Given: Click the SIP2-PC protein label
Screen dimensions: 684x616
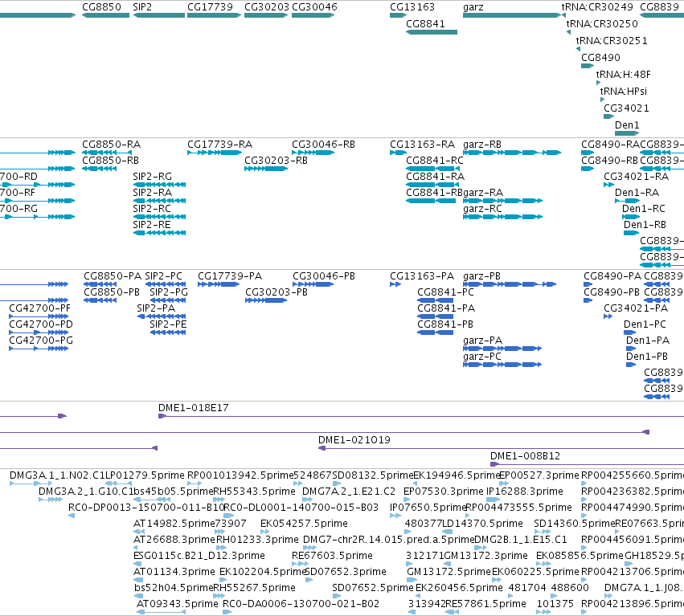Looking at the screenshot, I should 164,276.
